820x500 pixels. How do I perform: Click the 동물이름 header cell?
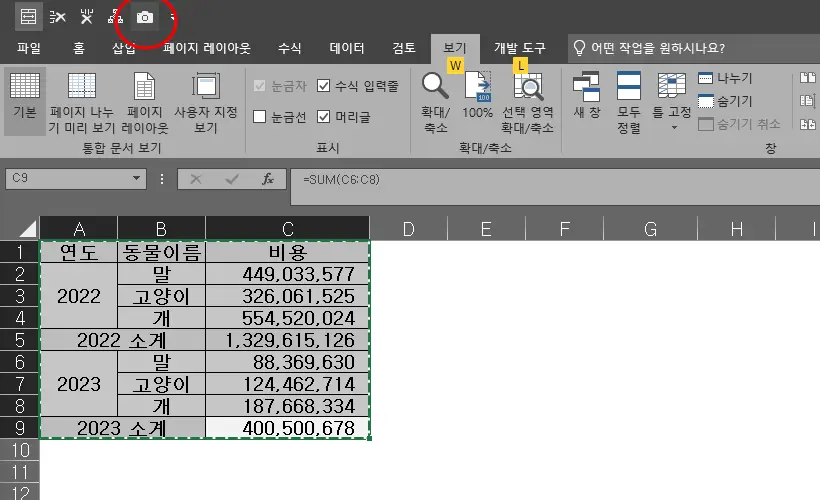[162, 252]
